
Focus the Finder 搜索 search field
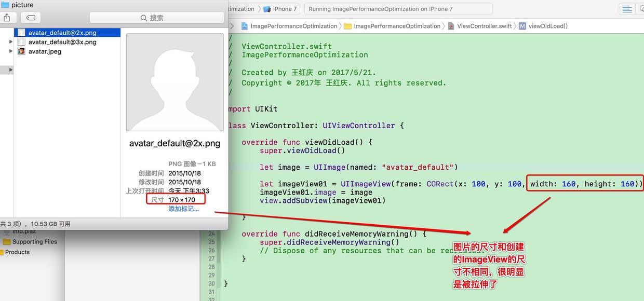(156, 18)
